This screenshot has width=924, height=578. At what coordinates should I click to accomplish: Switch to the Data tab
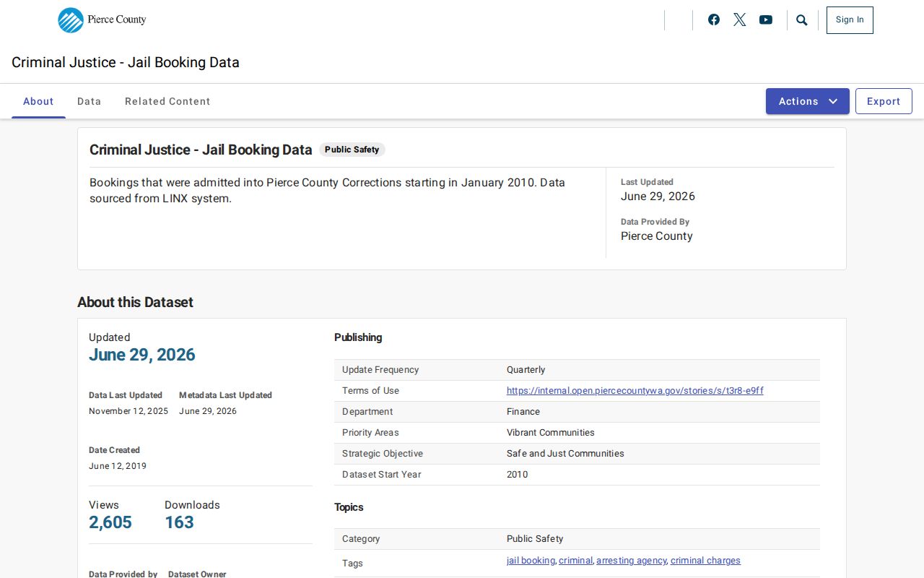click(90, 101)
